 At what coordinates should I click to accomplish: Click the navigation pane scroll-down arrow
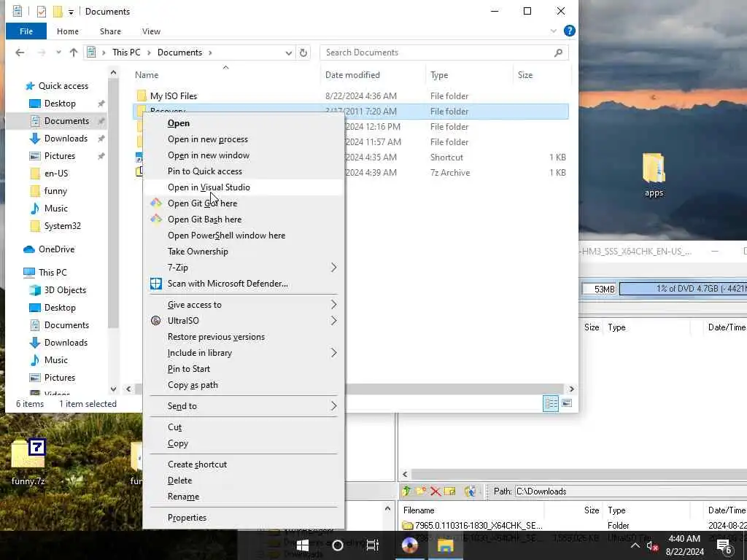(113, 389)
